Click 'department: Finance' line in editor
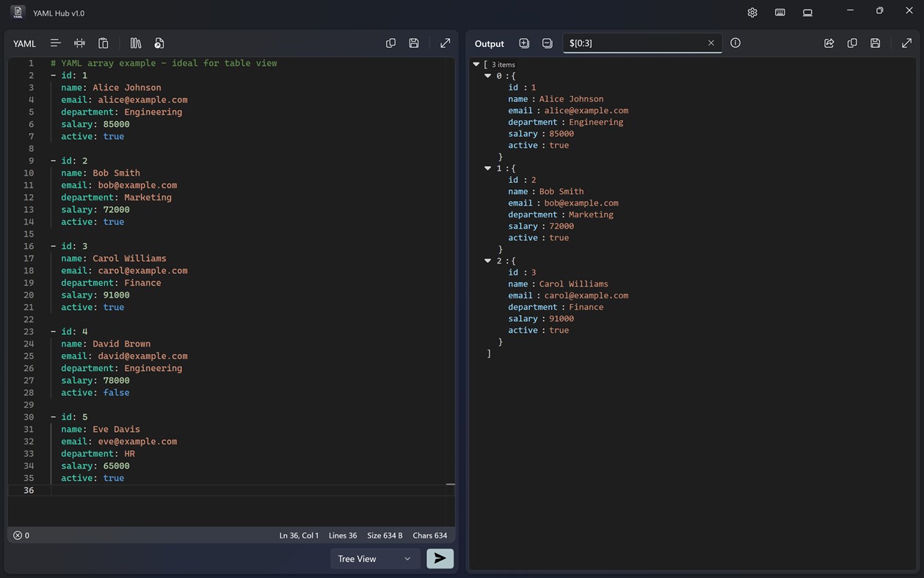The image size is (924, 578). [111, 283]
